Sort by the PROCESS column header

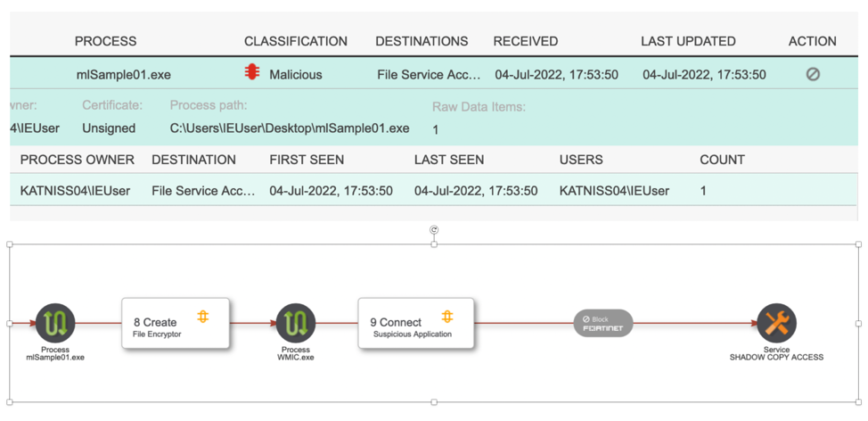(x=105, y=41)
